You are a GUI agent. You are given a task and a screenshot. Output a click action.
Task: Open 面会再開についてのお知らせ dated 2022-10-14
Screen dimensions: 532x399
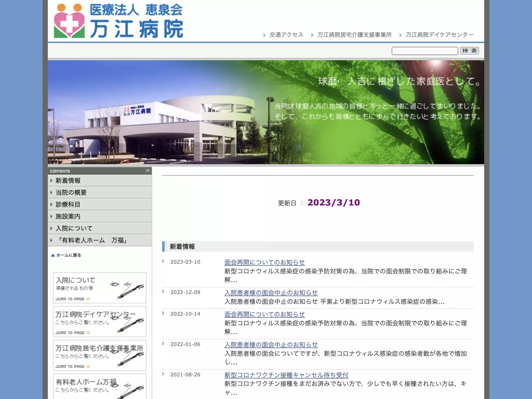click(264, 314)
